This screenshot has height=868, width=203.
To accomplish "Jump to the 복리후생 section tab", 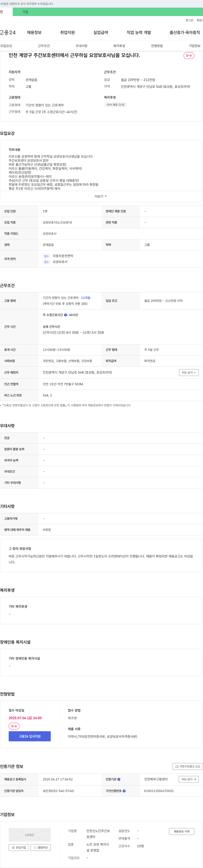I will tap(119, 46).
